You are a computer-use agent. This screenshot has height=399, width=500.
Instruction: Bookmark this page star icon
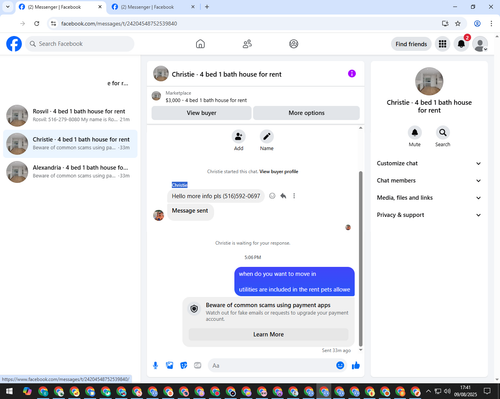[x=458, y=24]
